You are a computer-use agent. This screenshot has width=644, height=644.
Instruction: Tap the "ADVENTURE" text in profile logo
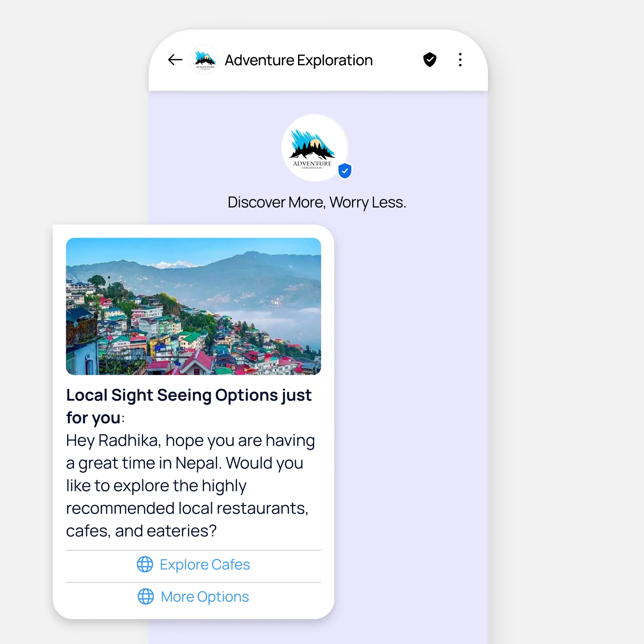[x=312, y=164]
